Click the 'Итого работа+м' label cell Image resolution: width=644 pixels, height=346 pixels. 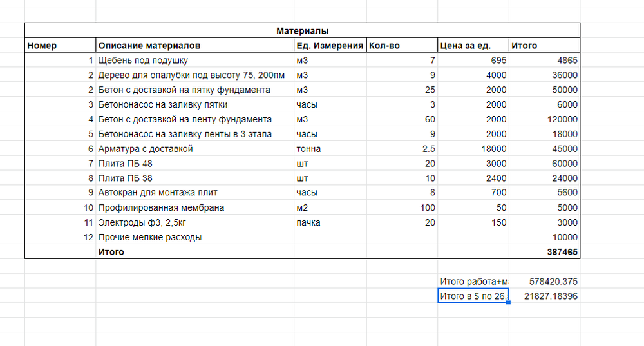tap(473, 281)
